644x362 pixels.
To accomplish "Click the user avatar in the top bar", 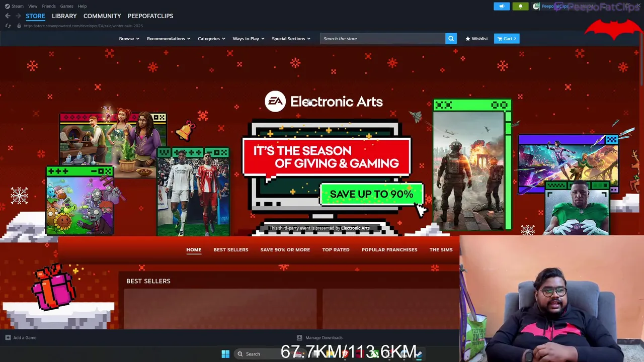I will coord(536,6).
